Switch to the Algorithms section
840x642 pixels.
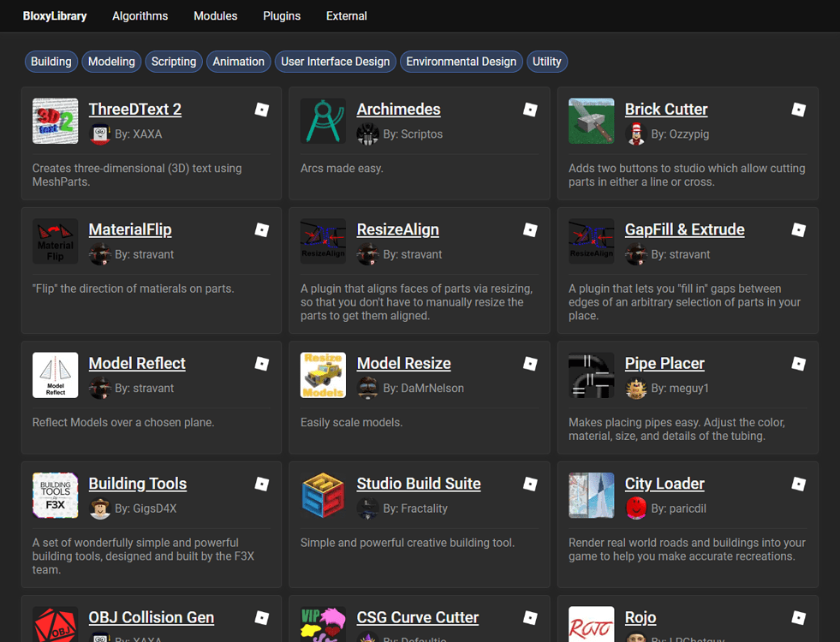[x=140, y=15]
